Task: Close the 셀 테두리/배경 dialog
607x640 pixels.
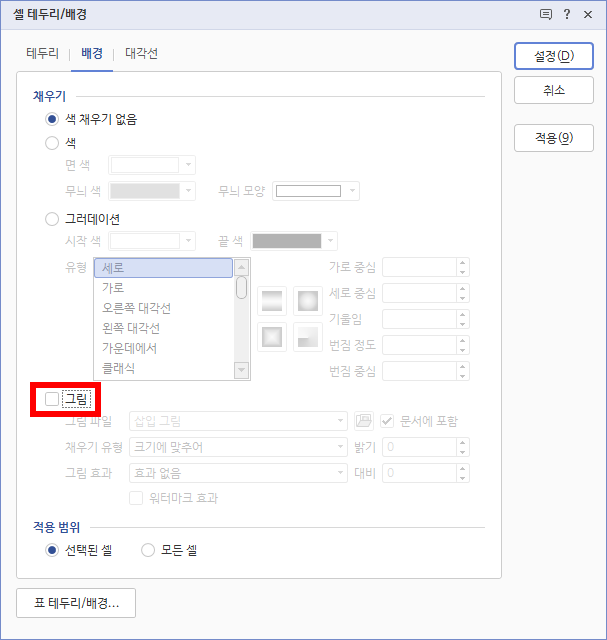Action: (x=588, y=15)
